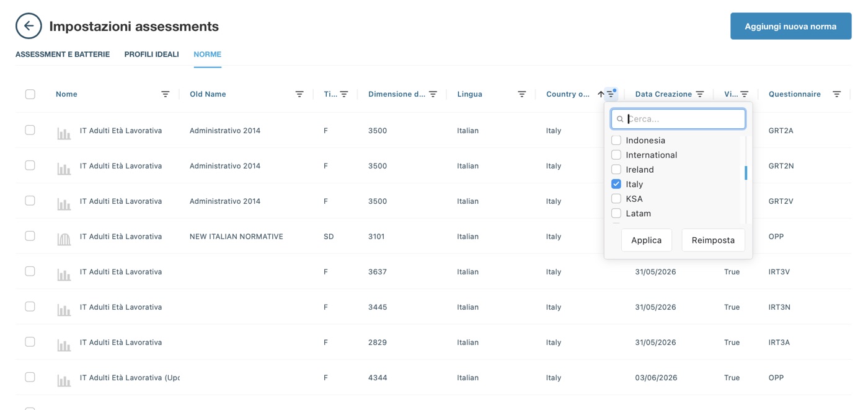Open filter menu for Data Creazione column
The image size is (868, 410).
tap(700, 94)
